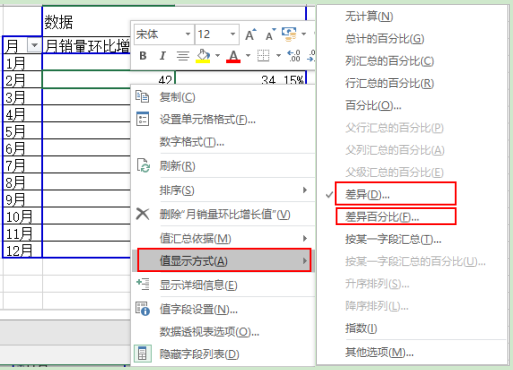Select the 月销量环比增 column header cell
This screenshot has width=513, height=370.
click(x=86, y=45)
